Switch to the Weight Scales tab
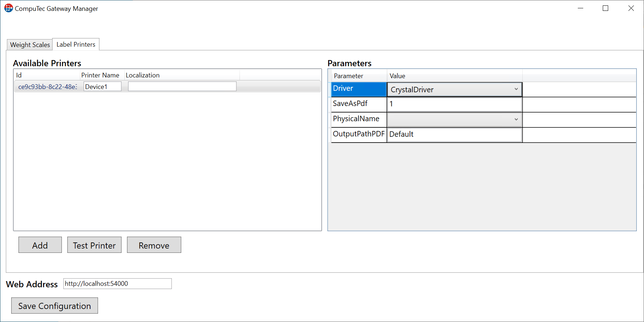The image size is (644, 322). (x=30, y=45)
